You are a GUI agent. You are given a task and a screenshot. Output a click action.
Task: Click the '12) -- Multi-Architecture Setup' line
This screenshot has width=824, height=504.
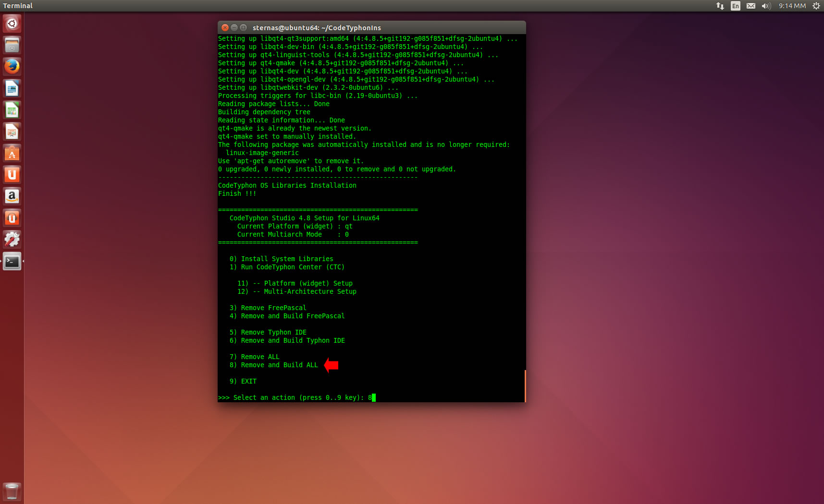[x=296, y=291]
